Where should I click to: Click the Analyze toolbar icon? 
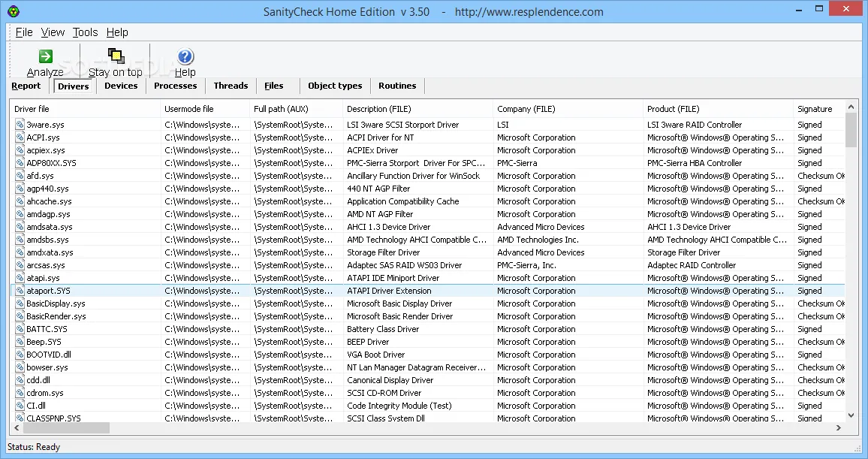point(45,56)
